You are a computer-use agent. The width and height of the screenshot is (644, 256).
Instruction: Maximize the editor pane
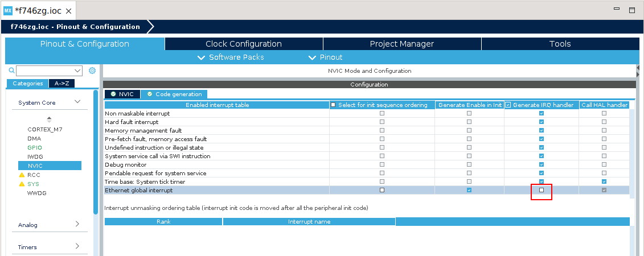click(x=631, y=10)
